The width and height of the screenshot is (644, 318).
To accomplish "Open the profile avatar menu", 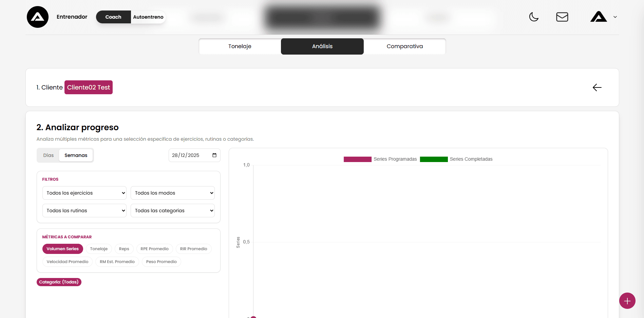I will (598, 17).
